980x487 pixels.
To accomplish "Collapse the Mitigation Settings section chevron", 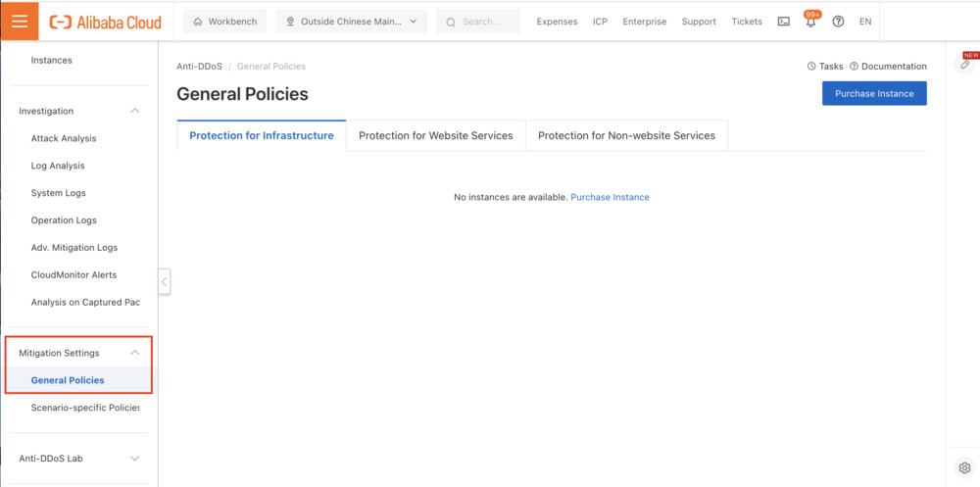I will [x=134, y=353].
